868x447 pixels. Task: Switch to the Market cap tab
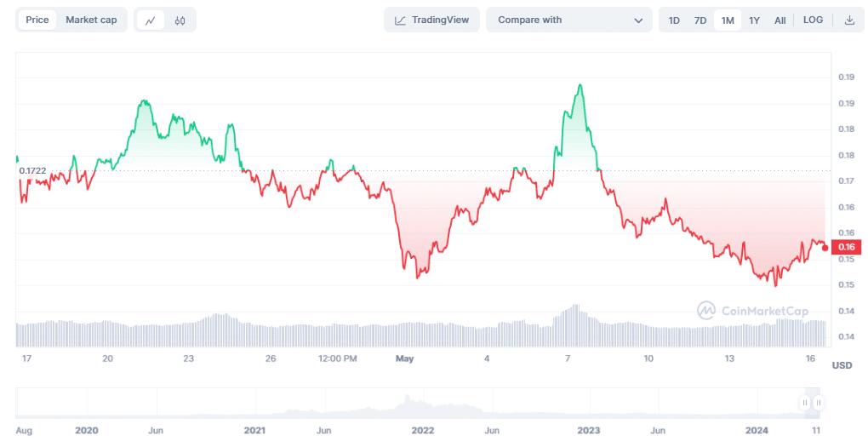pos(91,20)
